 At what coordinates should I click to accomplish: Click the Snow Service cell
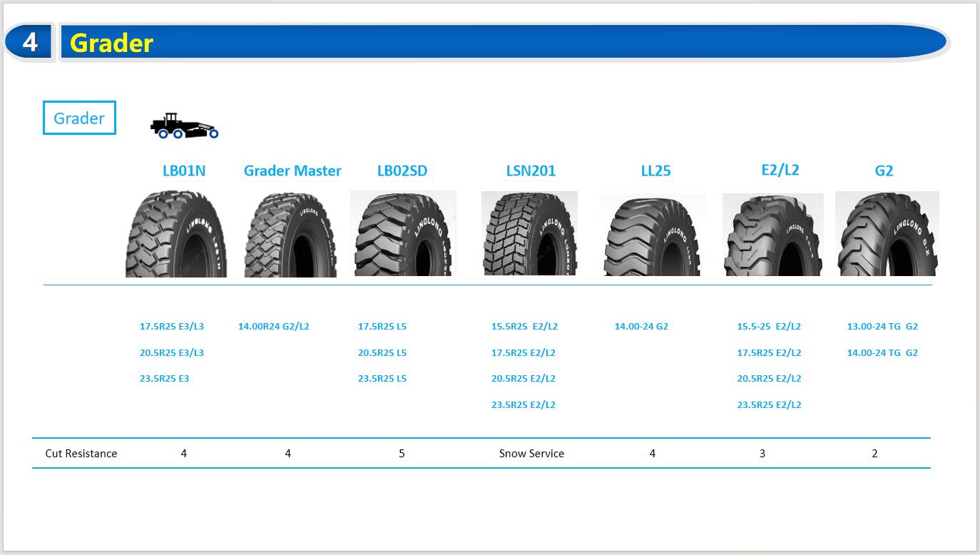(531, 453)
